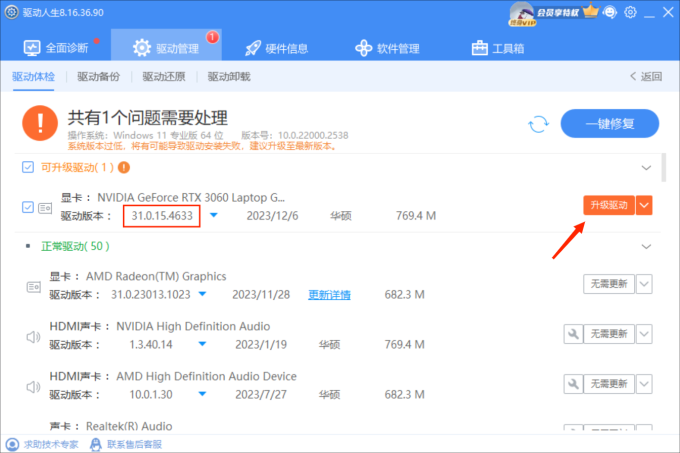Image resolution: width=680 pixels, height=453 pixels.
Task: Select the 驱动卸载 sub-tab
Action: coord(229,77)
